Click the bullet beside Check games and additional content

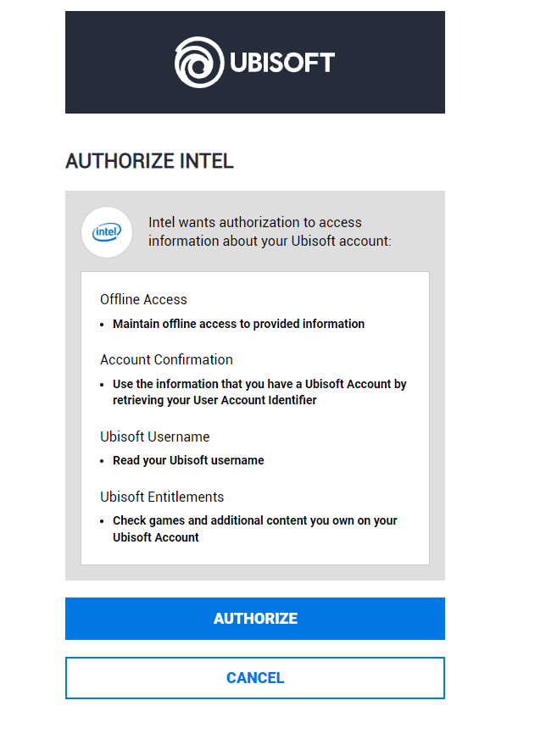(103, 520)
